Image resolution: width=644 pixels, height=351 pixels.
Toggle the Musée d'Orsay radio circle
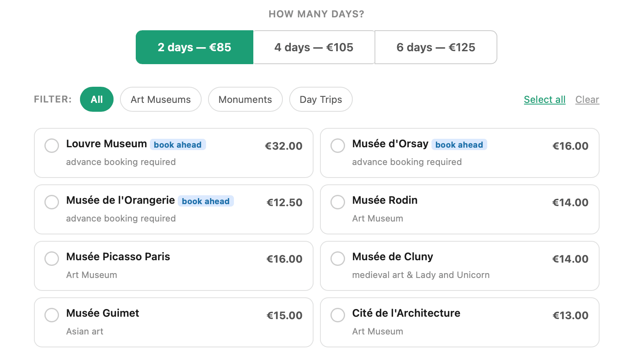338,146
